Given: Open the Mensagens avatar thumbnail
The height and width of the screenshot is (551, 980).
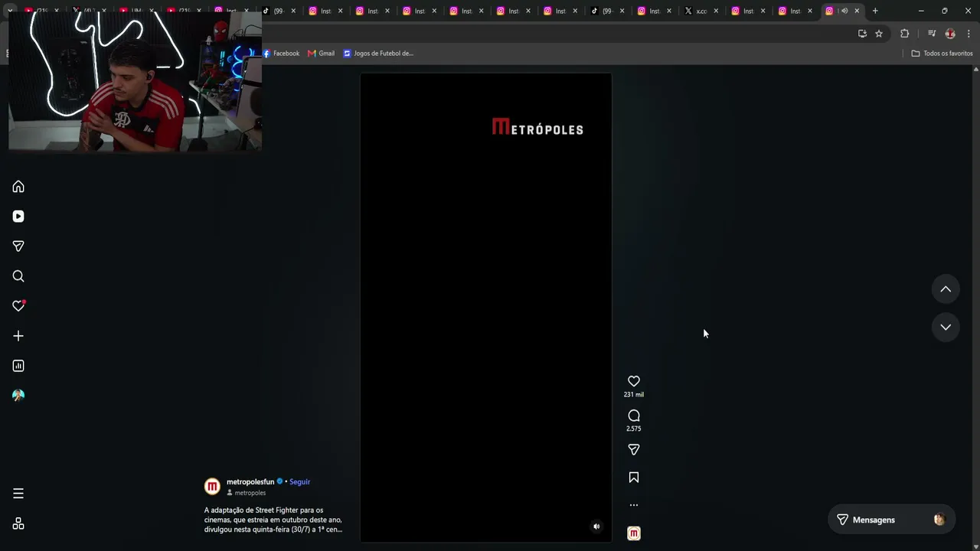Looking at the screenshot, I should (939, 520).
